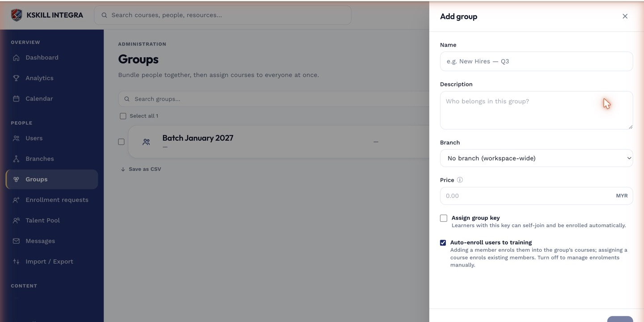Screen dimensions: 644x322
Task: Click the Assign group key label text
Action: coord(475,218)
